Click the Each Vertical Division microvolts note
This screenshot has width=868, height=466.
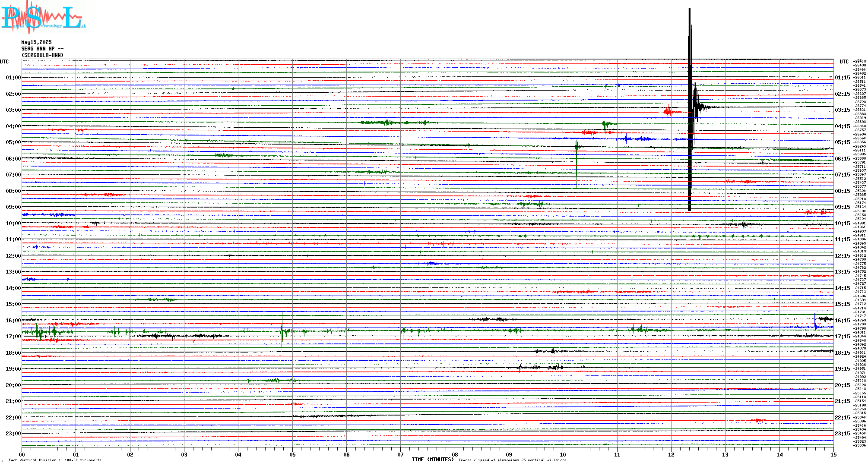[x=55, y=460]
